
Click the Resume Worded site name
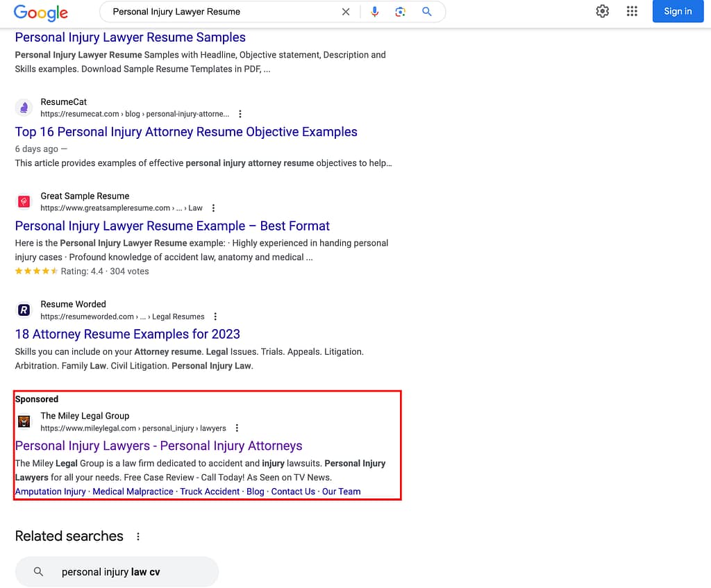(x=73, y=304)
